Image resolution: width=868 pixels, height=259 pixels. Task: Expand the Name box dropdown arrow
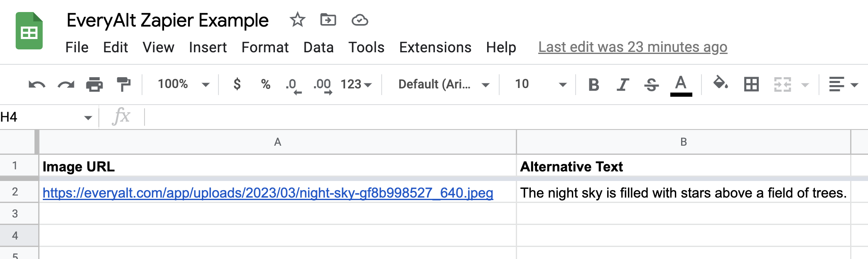pyautogui.click(x=88, y=118)
